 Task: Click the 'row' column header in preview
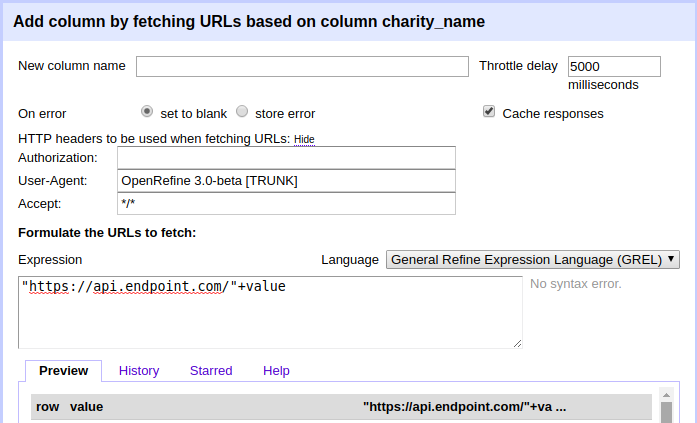pos(48,407)
